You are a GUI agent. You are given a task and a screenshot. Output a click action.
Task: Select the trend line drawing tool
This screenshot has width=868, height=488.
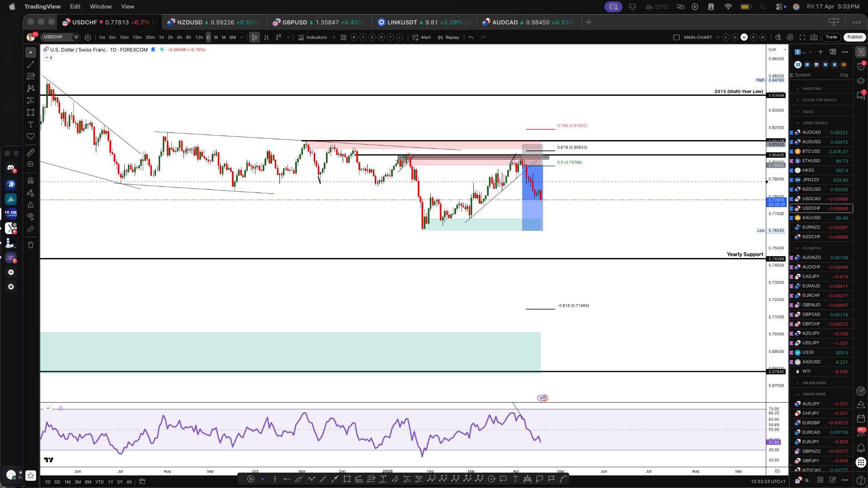pos(31,65)
